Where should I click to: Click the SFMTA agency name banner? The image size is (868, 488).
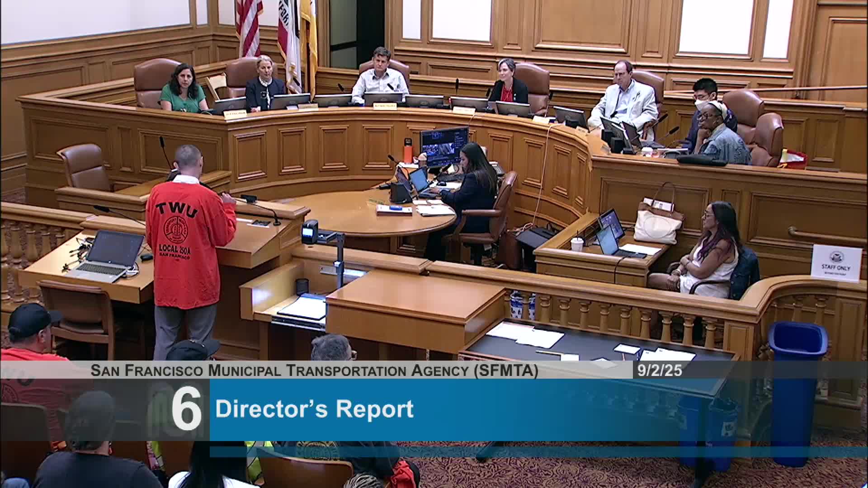click(x=314, y=371)
